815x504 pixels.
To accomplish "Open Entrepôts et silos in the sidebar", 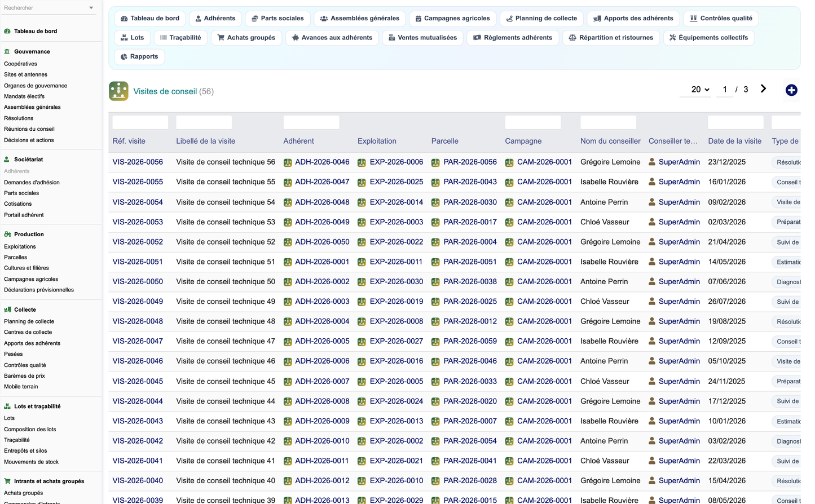I will coord(25,451).
